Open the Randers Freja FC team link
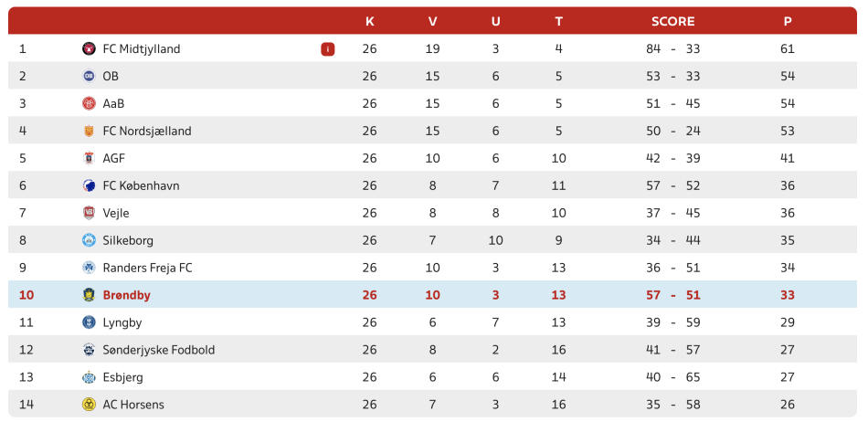The height and width of the screenshot is (422, 868). [148, 269]
